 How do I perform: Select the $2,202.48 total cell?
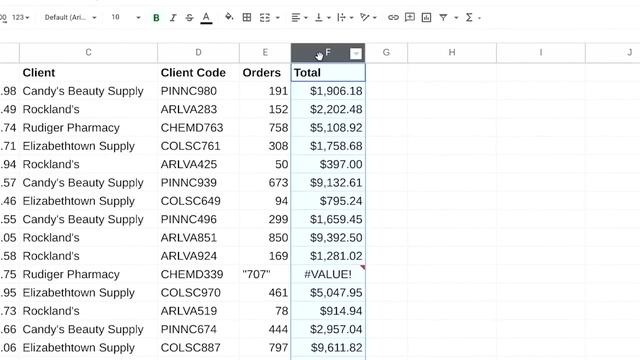(x=328, y=109)
